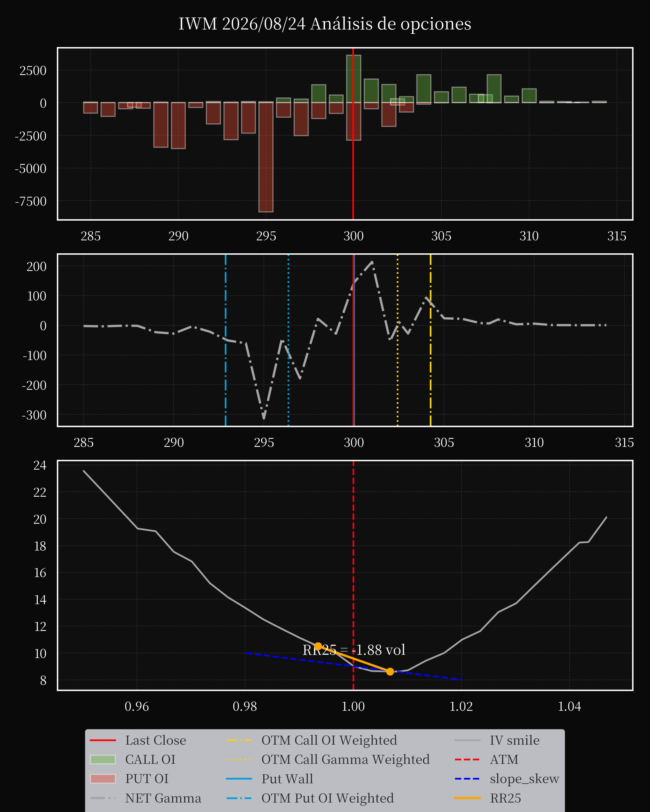Click the 'RR25 = -1.88 vol' annotation

pyautogui.click(x=354, y=650)
